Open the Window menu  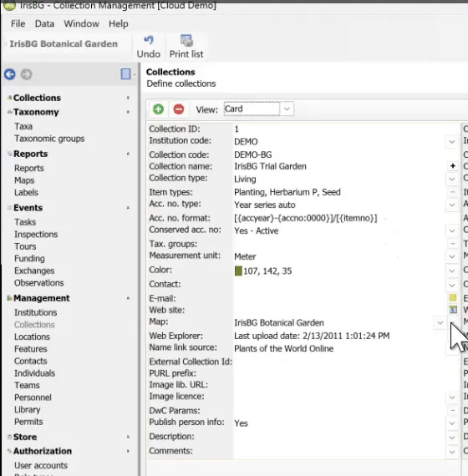[81, 23]
